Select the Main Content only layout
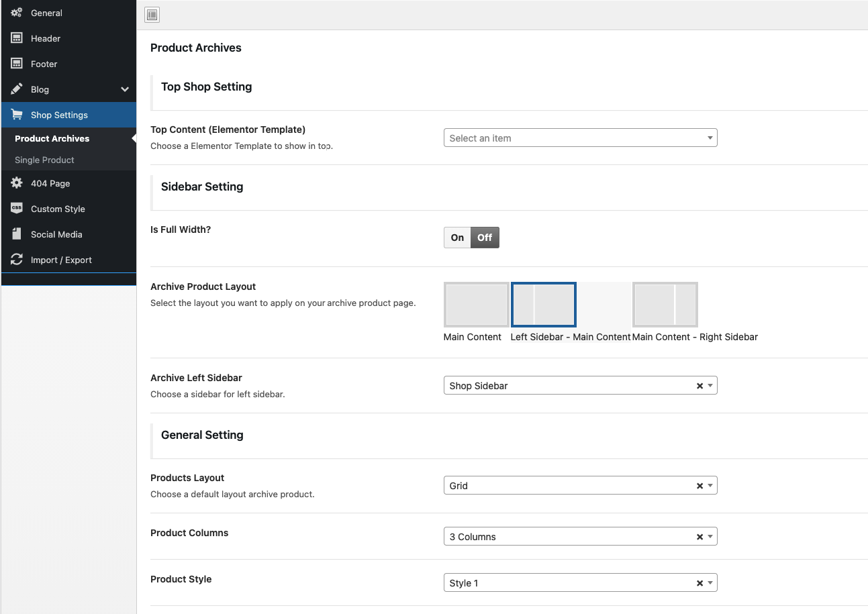The image size is (868, 614). point(476,305)
